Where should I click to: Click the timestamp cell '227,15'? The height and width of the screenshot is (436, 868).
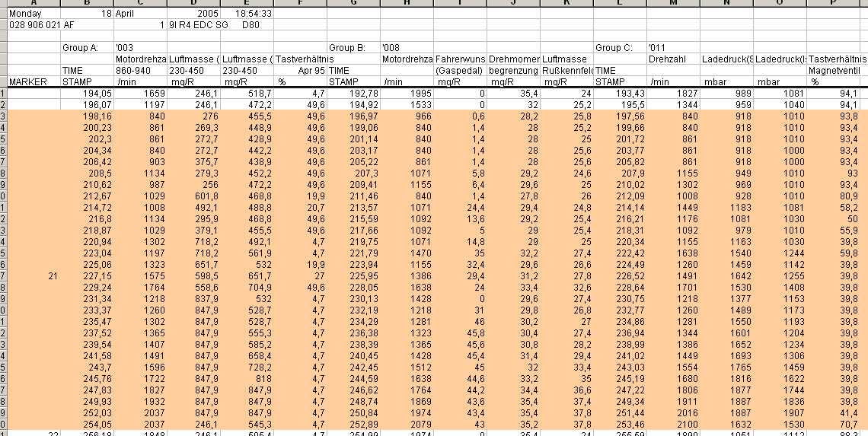(x=87, y=275)
